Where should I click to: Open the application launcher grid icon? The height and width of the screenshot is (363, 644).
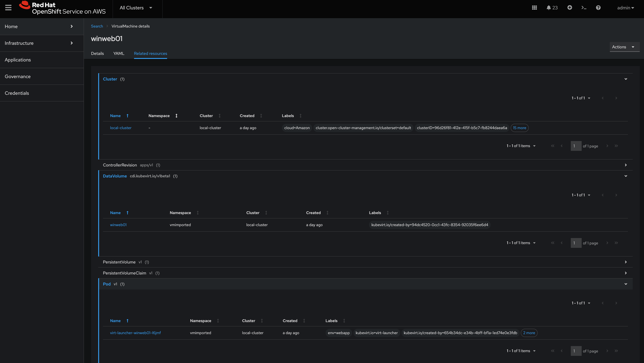click(534, 8)
